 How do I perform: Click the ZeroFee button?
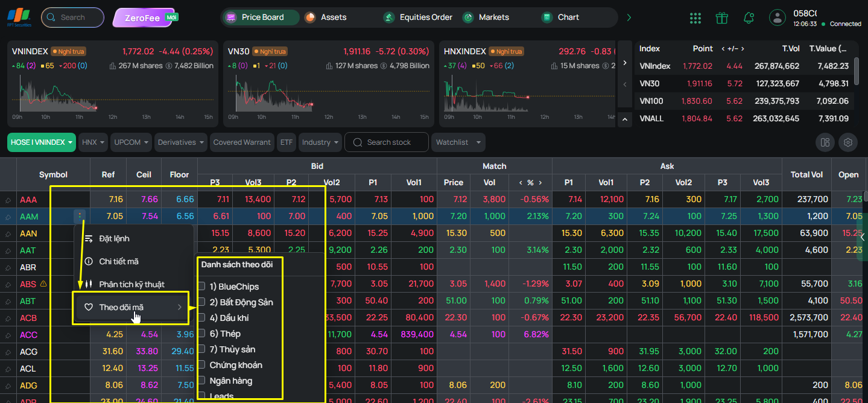[144, 17]
